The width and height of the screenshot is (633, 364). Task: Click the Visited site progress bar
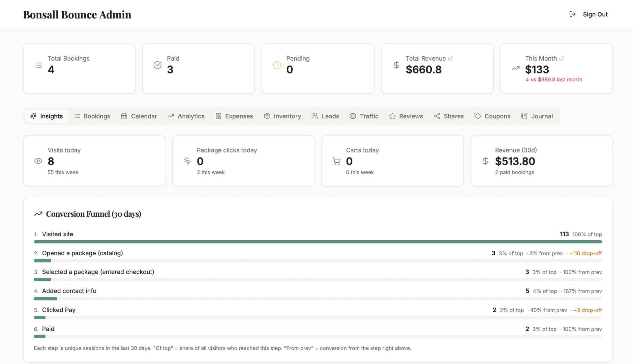coord(318,242)
